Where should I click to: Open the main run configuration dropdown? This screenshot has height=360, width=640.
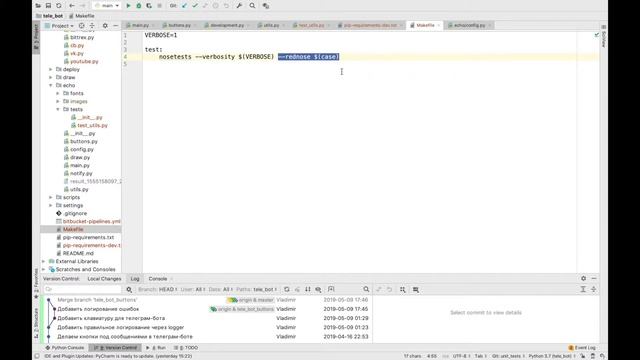106,6
